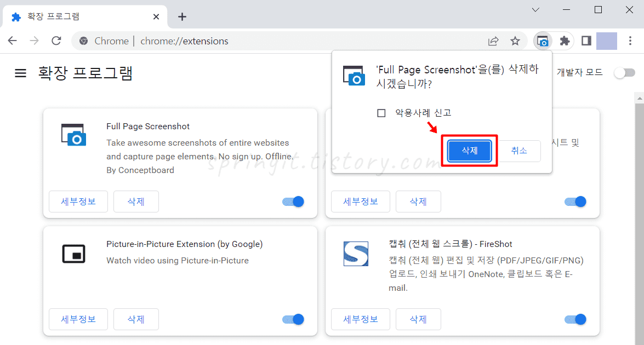Minimize the Chrome window
This screenshot has height=345, width=644.
pyautogui.click(x=566, y=9)
